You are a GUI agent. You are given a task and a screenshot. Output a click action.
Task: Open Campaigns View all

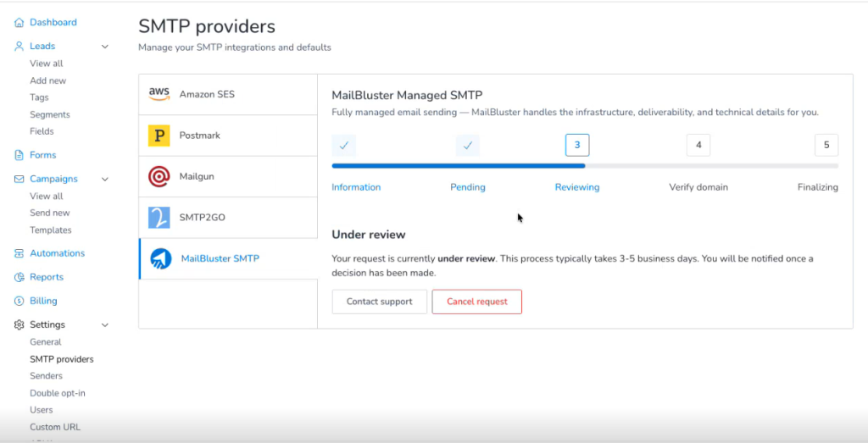(47, 197)
